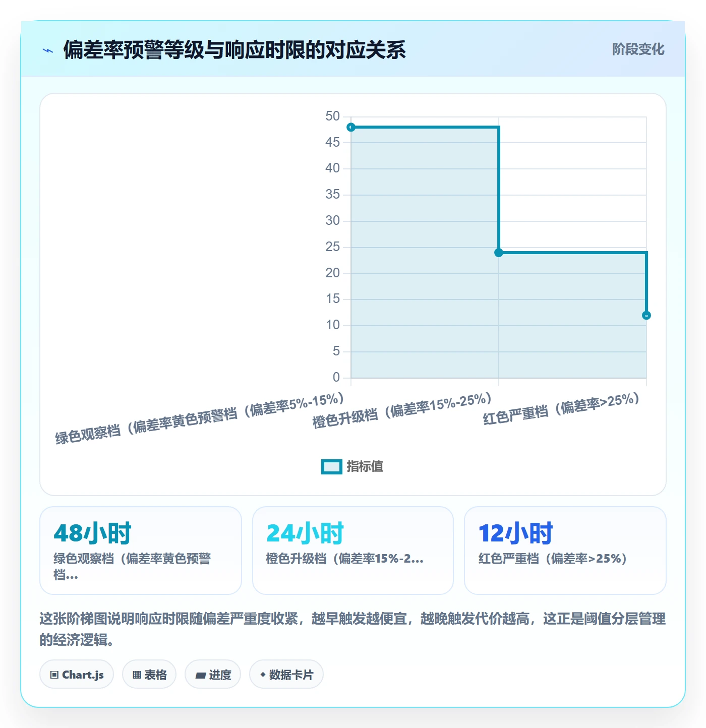Click the grid icon in the 表格 tag

[137, 675]
